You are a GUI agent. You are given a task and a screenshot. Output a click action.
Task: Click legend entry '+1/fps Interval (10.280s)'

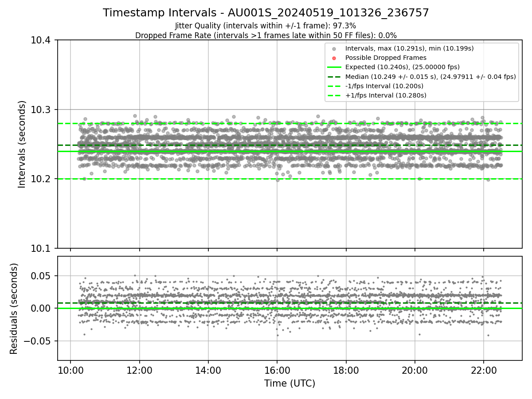click(x=386, y=95)
